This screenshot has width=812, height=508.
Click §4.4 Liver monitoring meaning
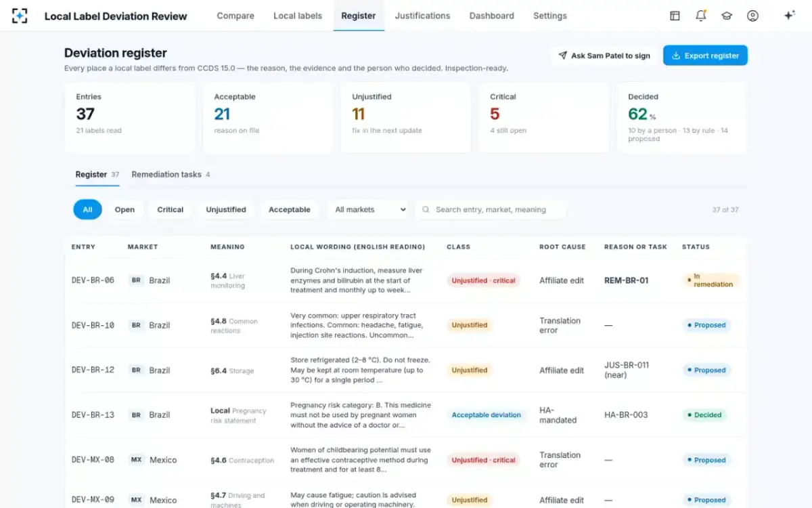click(229, 280)
